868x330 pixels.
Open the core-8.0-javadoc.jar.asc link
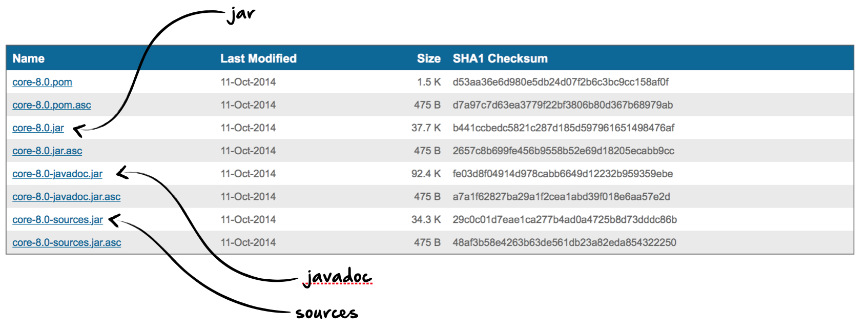click(67, 197)
